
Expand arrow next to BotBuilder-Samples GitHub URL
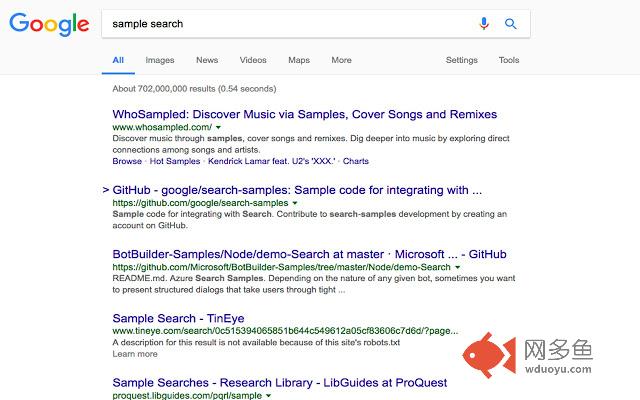(458, 267)
